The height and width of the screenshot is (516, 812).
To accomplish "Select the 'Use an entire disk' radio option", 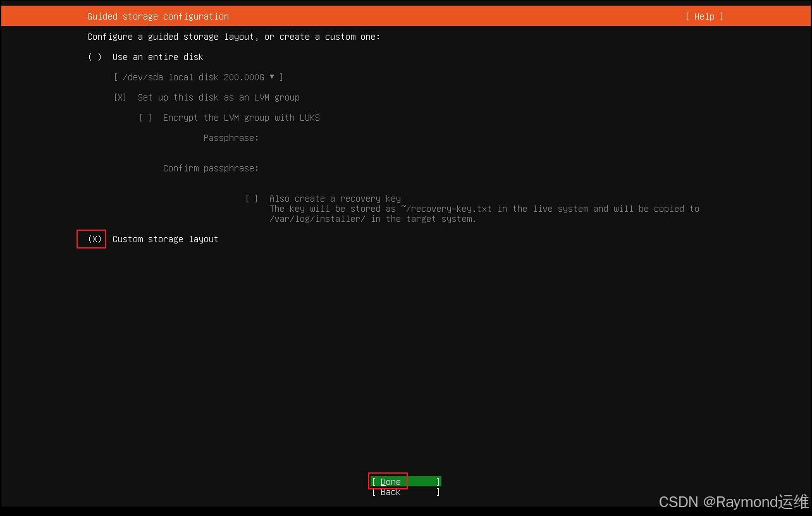I will click(95, 57).
